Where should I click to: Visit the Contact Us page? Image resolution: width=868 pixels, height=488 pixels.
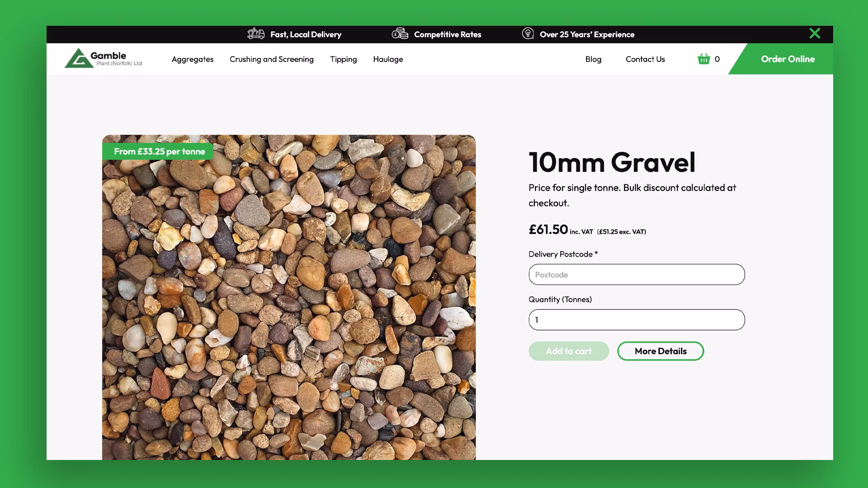(645, 59)
